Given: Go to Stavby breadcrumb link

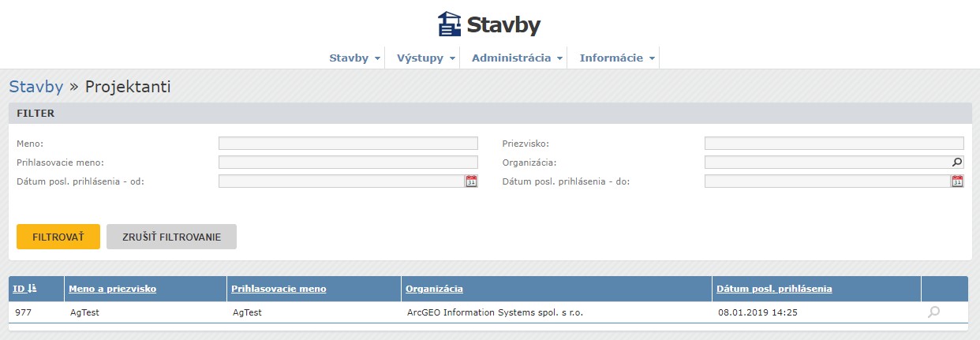Looking at the screenshot, I should point(36,87).
